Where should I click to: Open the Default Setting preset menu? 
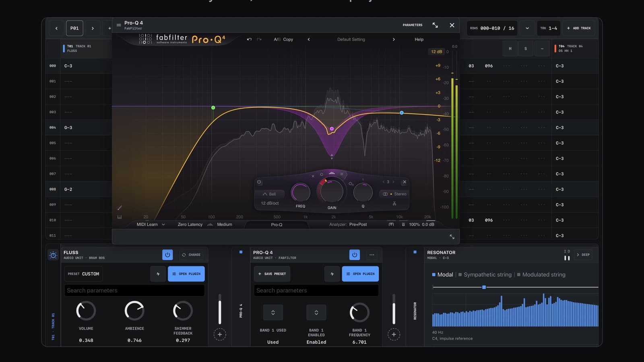pos(351,39)
